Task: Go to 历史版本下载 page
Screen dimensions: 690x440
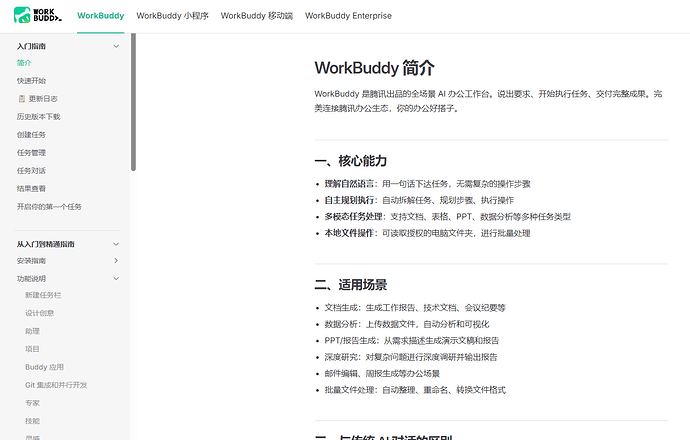Action: (38, 117)
